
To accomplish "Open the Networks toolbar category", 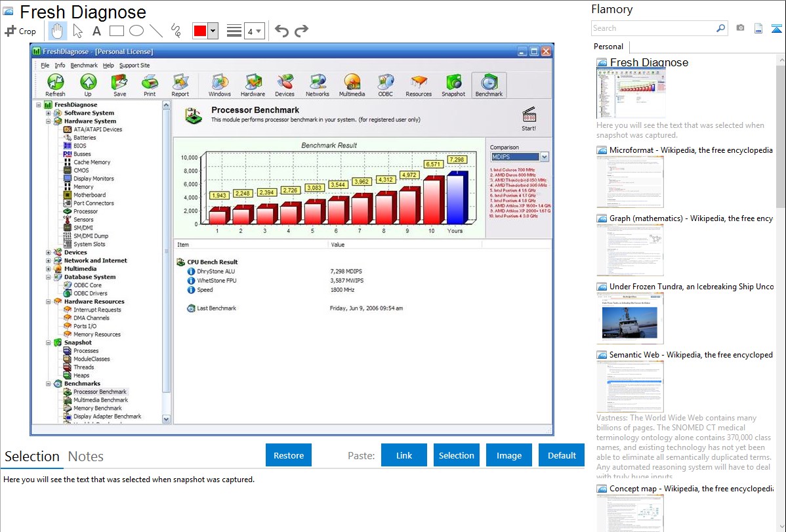I will (318, 85).
